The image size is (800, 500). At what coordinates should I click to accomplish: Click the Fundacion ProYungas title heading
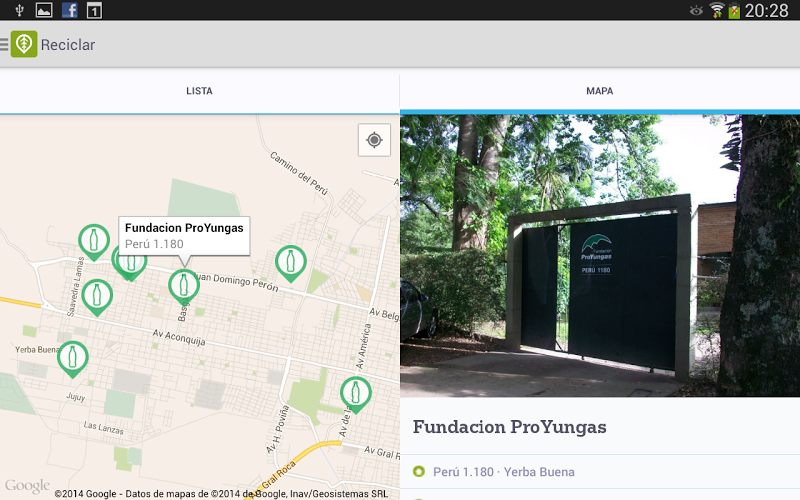(510, 427)
